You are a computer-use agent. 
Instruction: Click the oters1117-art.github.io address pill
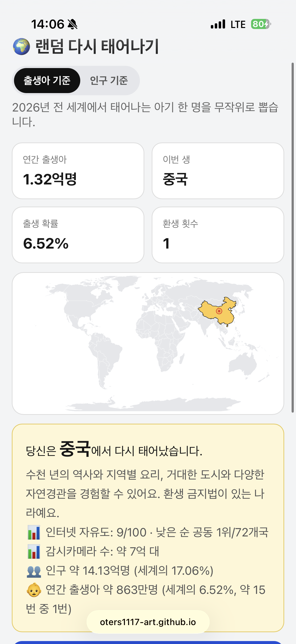(x=148, y=622)
